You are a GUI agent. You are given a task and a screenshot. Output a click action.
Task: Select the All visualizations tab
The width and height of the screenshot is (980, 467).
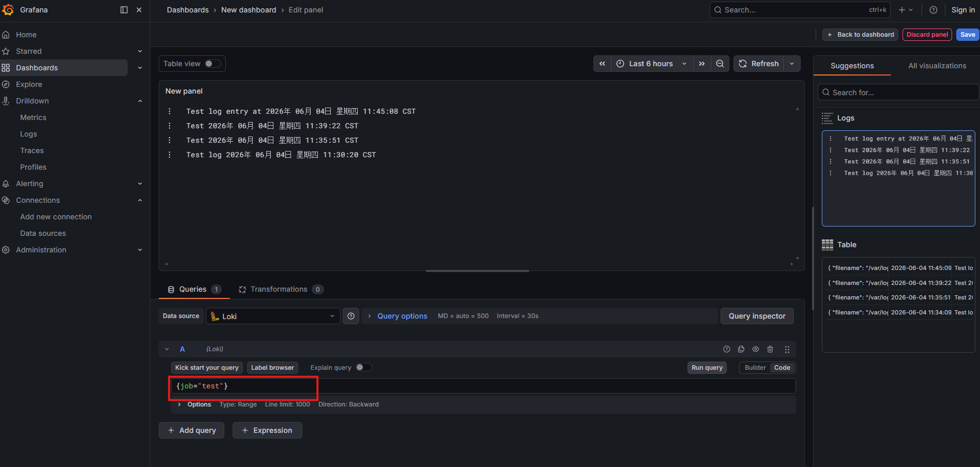(x=937, y=66)
